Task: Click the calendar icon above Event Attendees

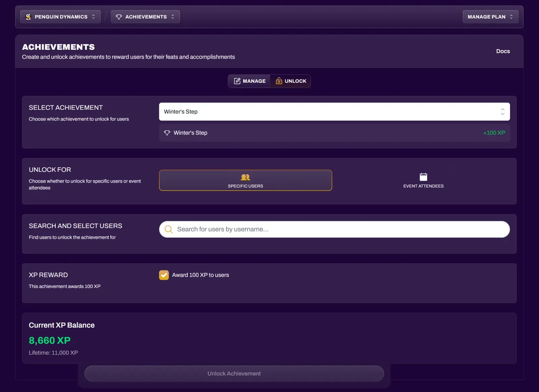Action: tap(423, 176)
